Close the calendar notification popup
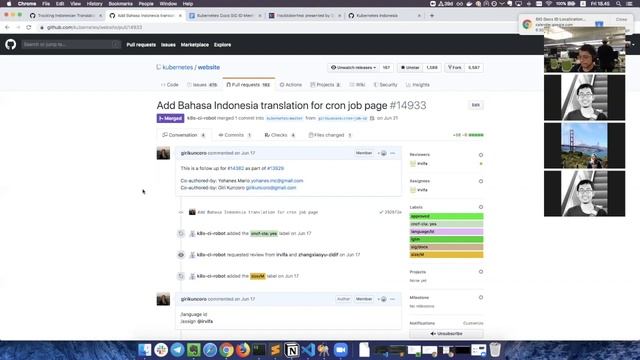 (621, 19)
